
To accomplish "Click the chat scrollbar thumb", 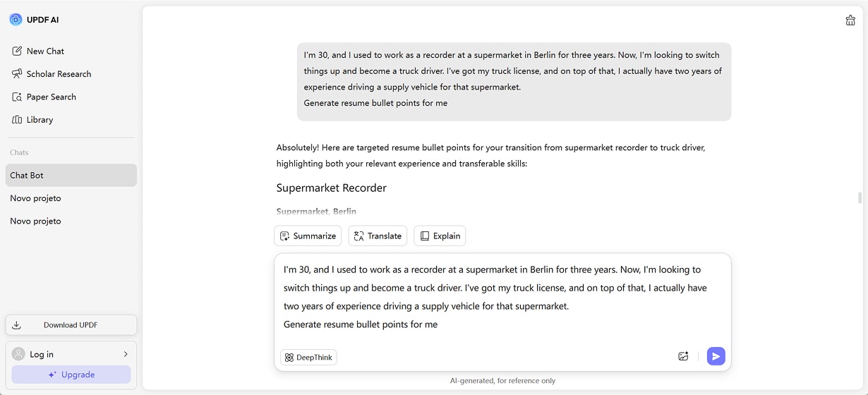I will pyautogui.click(x=860, y=197).
